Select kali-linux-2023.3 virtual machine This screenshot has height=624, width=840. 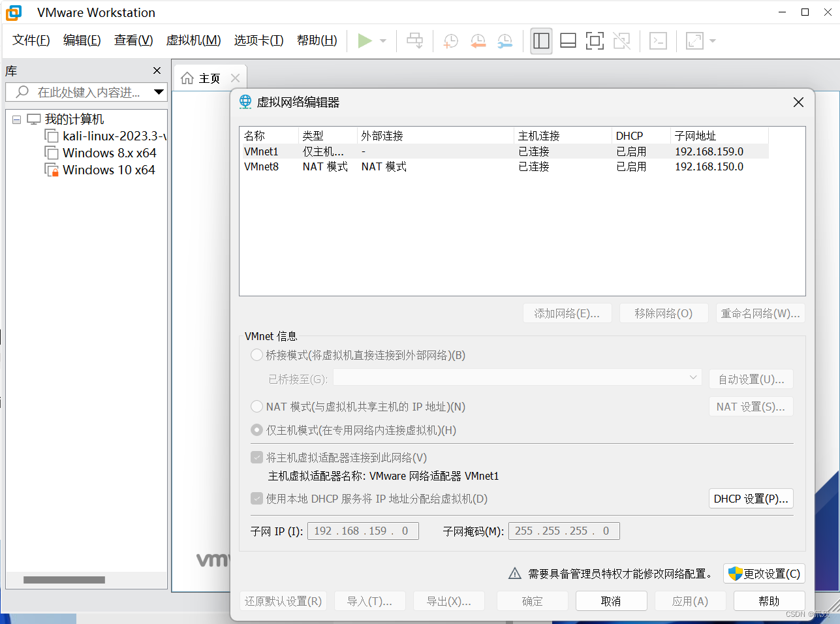point(114,136)
